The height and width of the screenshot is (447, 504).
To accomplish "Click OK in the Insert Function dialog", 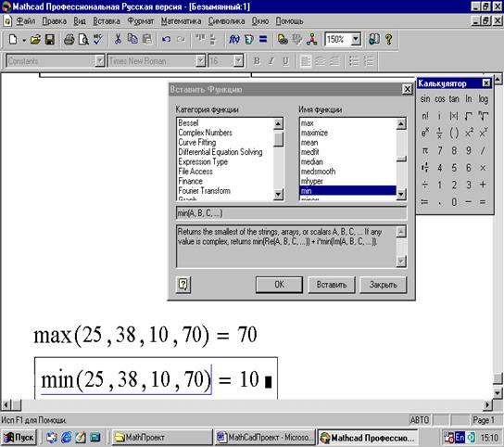I will click(x=279, y=285).
